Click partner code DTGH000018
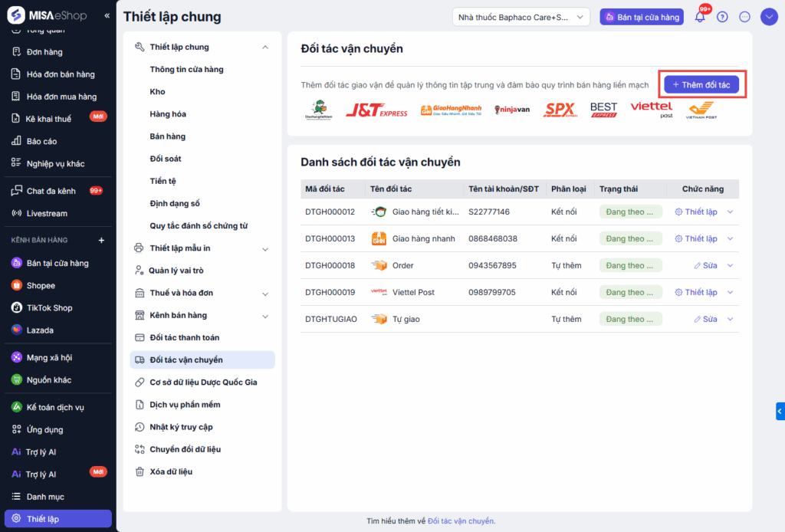Viewport: 785px width, 532px height. 330,265
